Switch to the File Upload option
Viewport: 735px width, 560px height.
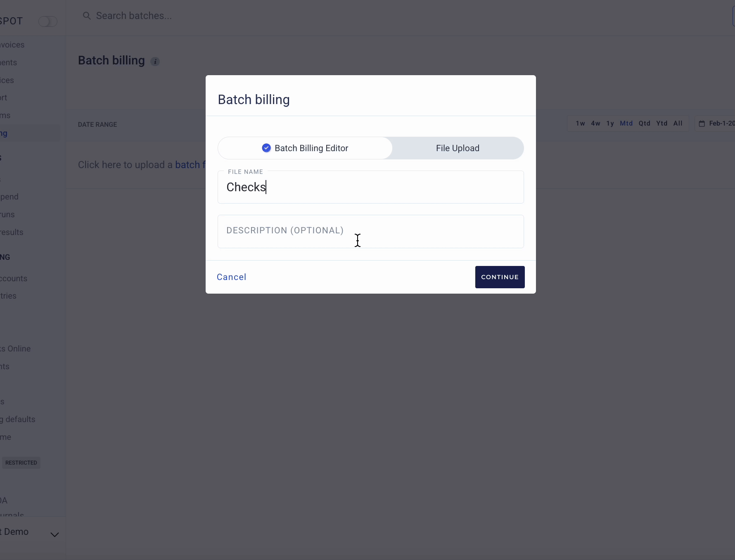tap(458, 148)
